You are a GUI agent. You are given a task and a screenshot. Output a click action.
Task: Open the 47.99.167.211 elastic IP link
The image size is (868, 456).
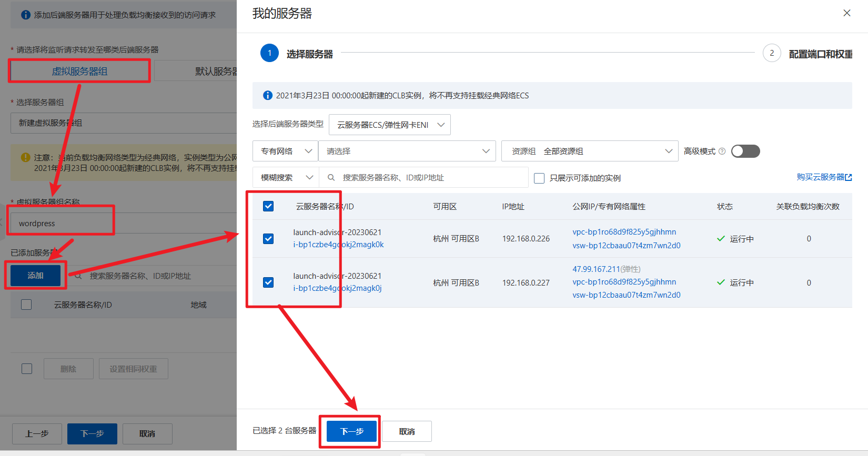pyautogui.click(x=596, y=269)
